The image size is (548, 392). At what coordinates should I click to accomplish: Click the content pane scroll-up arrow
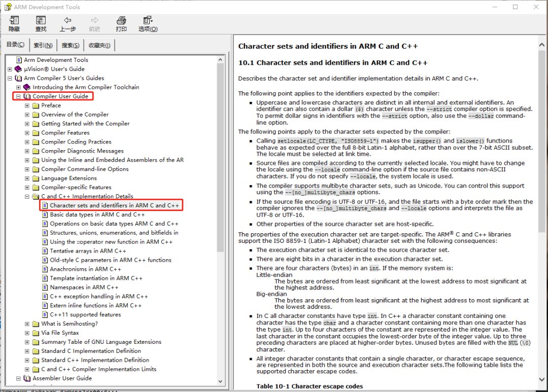(x=542, y=45)
